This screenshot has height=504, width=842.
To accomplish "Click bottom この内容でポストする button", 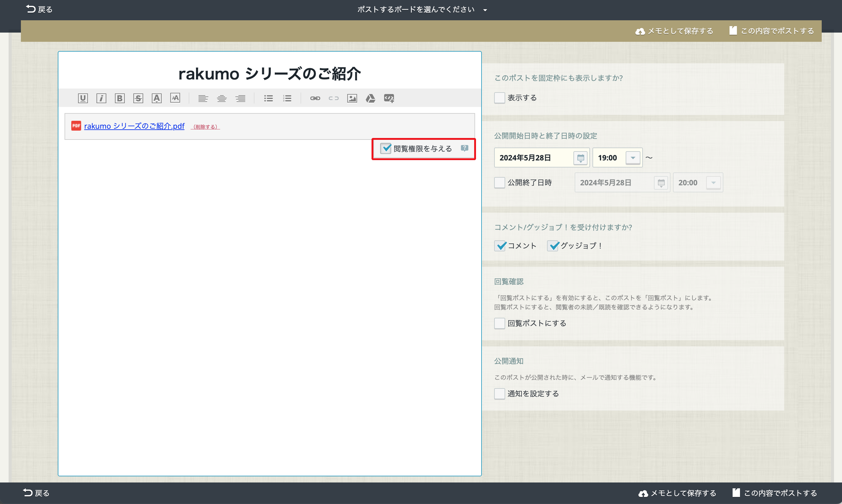I will coord(774,493).
